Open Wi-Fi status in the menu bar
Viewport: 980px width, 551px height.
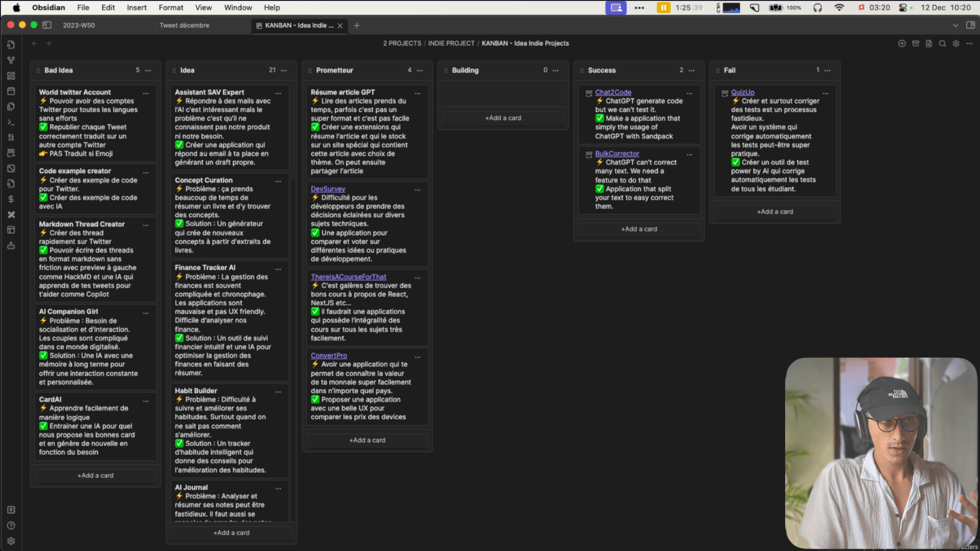[x=839, y=7]
